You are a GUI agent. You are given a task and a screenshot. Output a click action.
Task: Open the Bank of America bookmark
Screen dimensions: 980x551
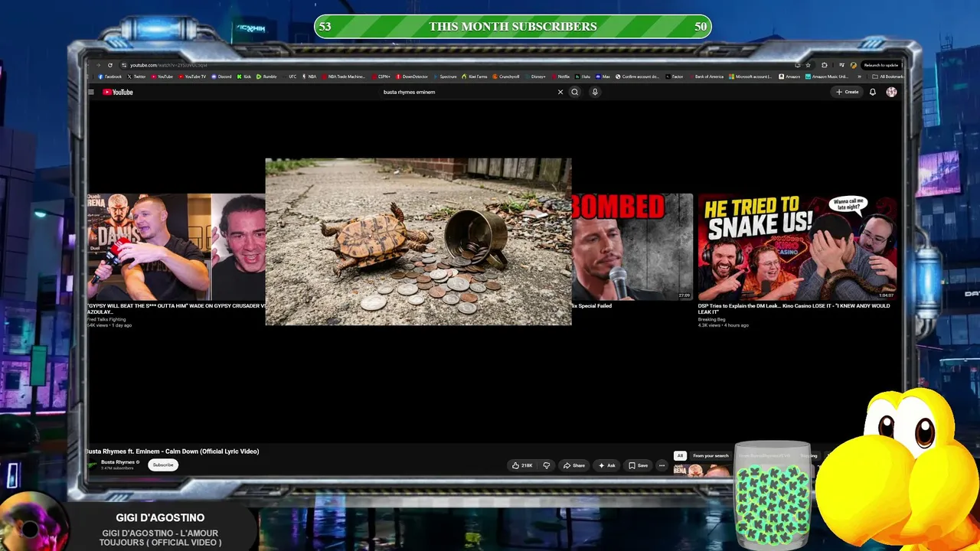pos(707,77)
